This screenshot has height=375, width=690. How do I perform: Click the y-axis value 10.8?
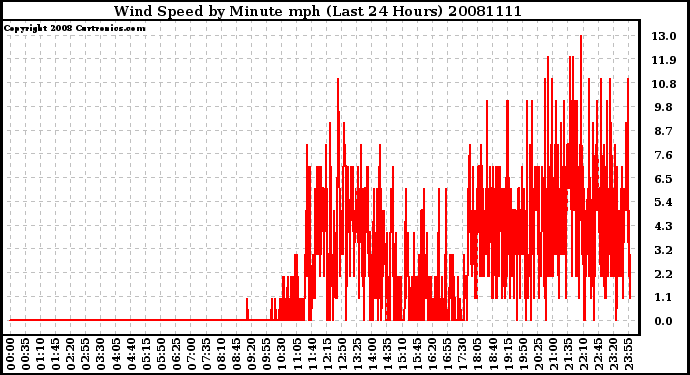[664, 84]
